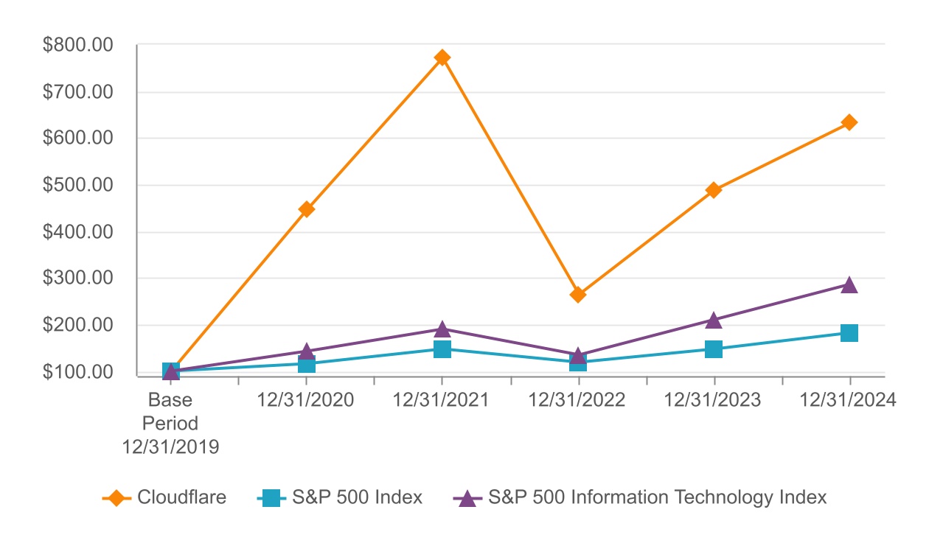Select Cloudflare's diamond data point for 12/31/2022
The image size is (929, 560).
(x=578, y=295)
